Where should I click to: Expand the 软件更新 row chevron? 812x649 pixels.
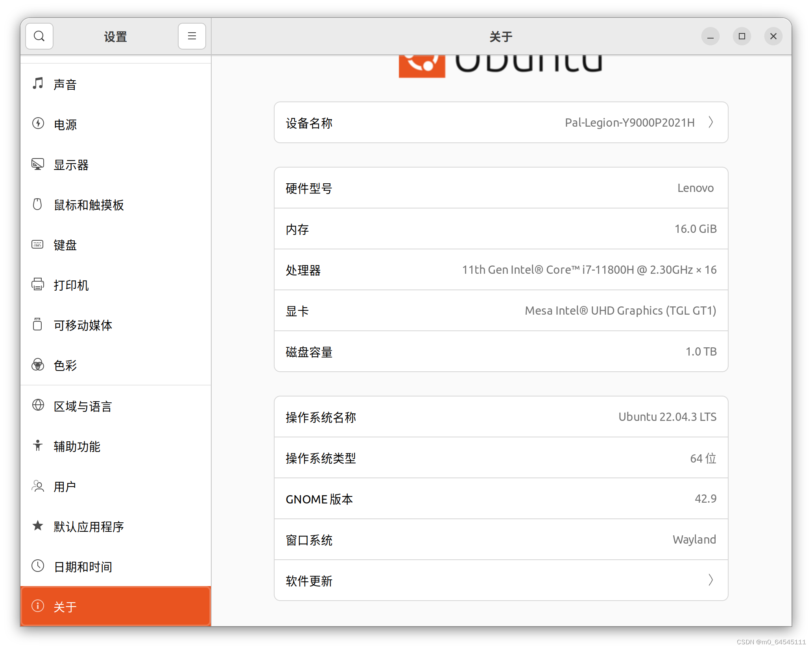(710, 580)
